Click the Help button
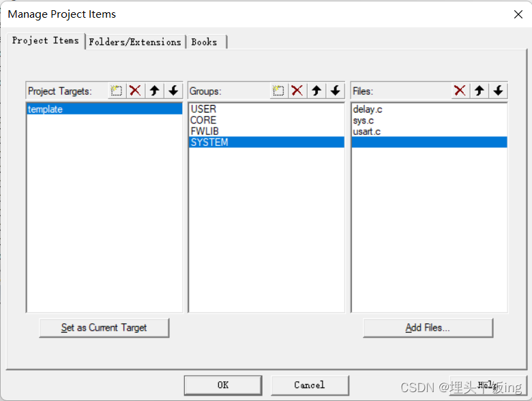 pos(488,385)
